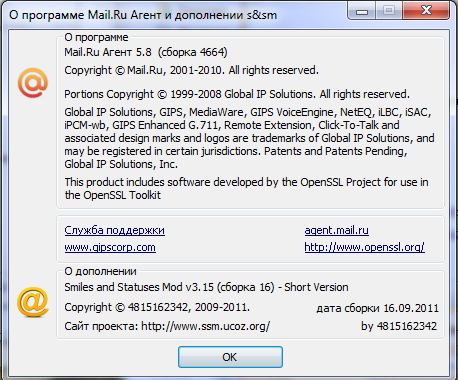The image size is (458, 380).
Task: Open the www.gipscorp.com link
Action: (x=110, y=247)
